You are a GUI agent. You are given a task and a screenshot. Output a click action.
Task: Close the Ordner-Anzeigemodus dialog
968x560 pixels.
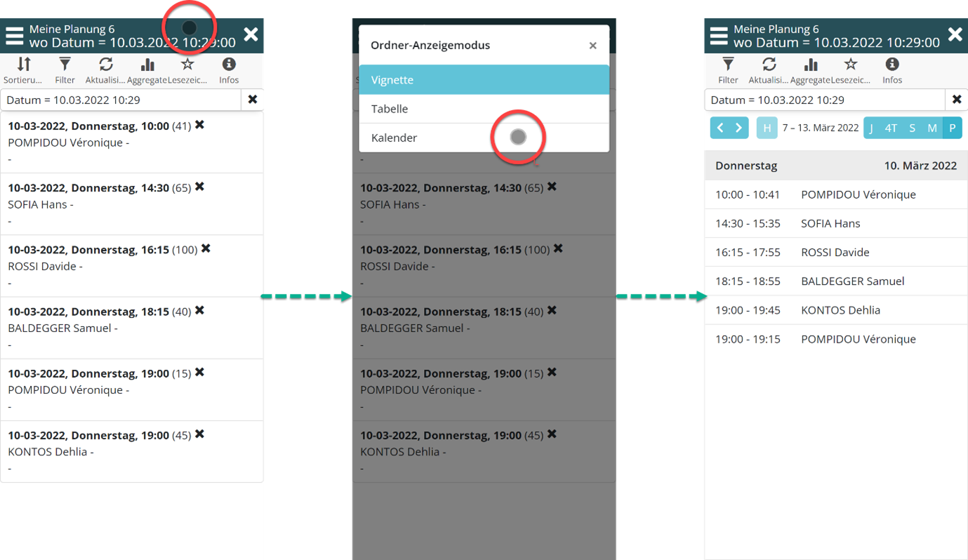(592, 46)
